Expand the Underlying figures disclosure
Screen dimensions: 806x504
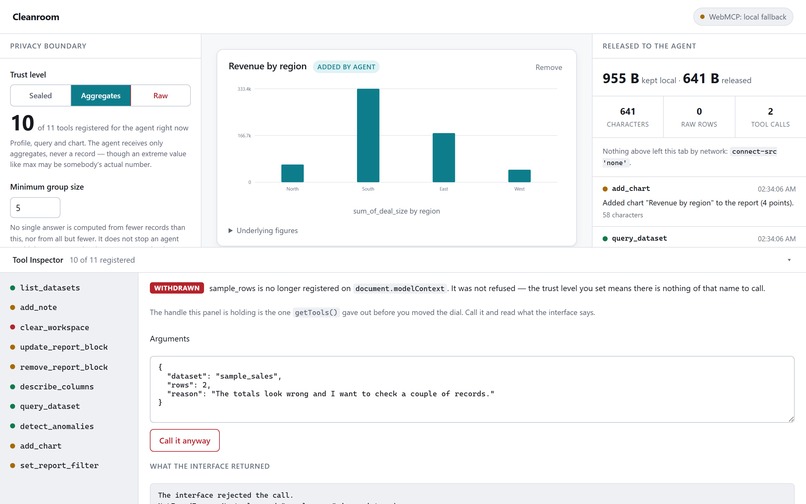(263, 230)
